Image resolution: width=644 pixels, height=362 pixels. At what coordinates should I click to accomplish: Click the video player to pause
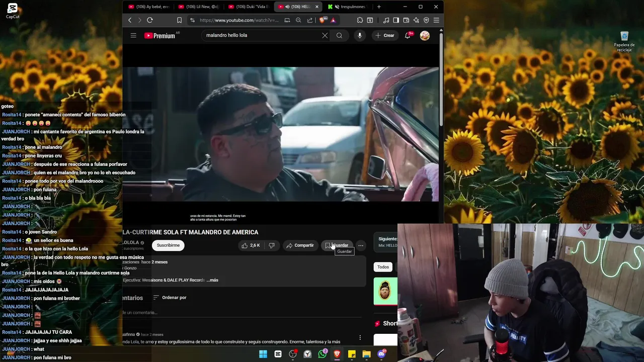point(281,134)
